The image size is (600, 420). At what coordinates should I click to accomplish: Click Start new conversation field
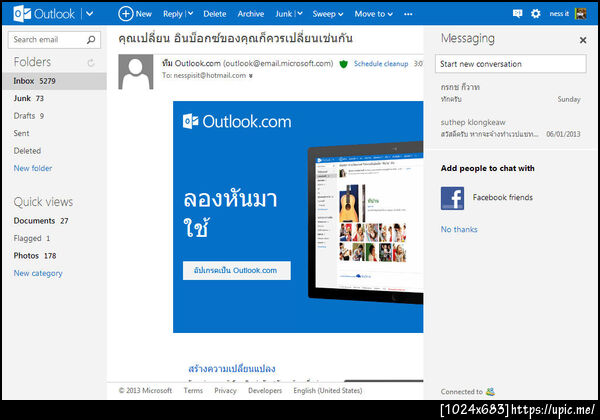click(x=510, y=64)
